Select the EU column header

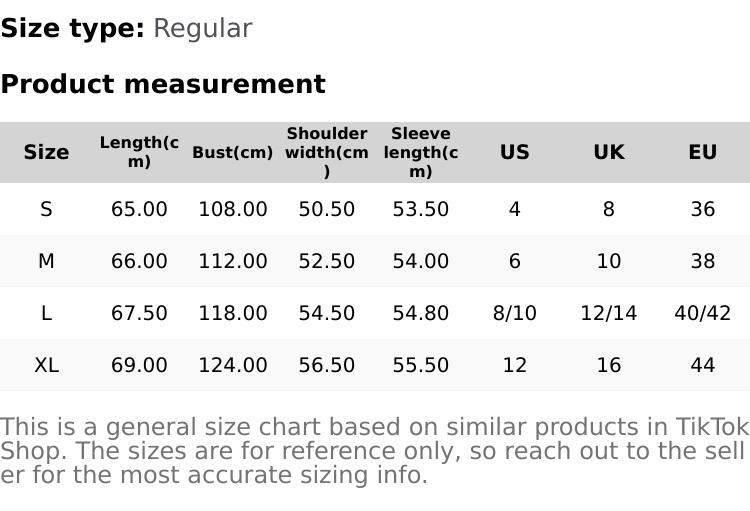tap(703, 152)
